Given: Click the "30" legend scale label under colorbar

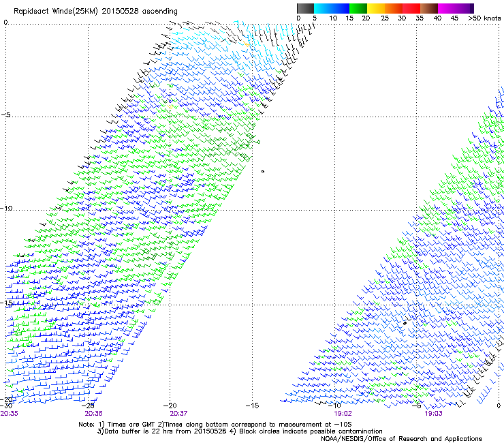Looking at the screenshot, I should tap(402, 18).
